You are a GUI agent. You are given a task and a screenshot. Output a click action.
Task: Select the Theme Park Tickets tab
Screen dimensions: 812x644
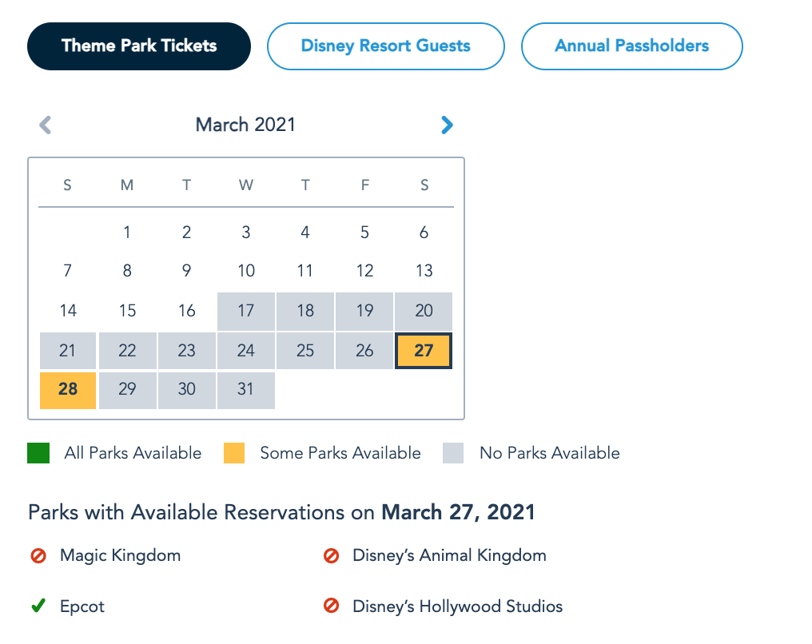pyautogui.click(x=139, y=46)
